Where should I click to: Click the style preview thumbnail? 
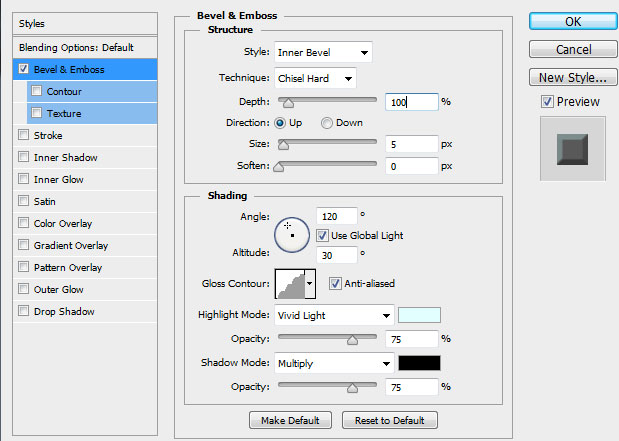click(573, 147)
